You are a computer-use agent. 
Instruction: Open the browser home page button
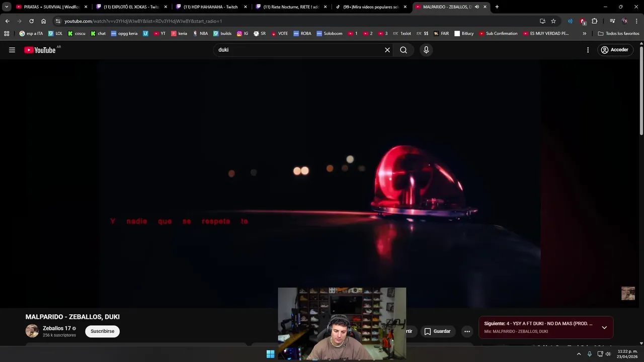[x=43, y=21]
